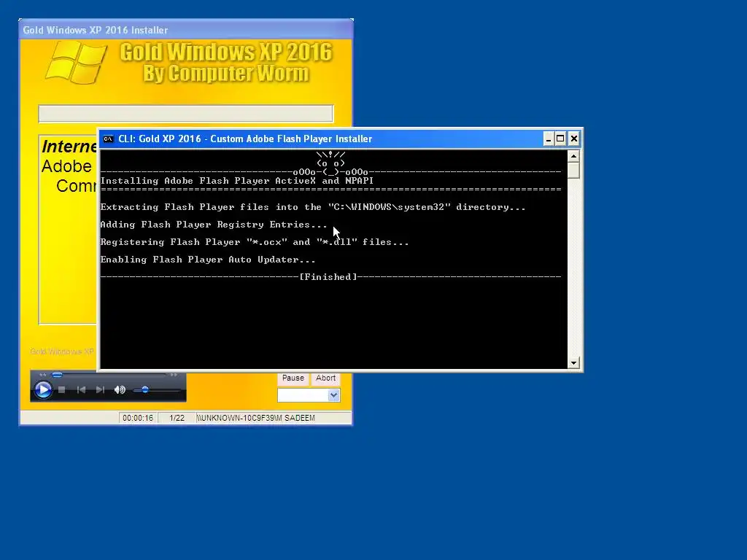Click the CLI Custom Adobe Flash Player title bar
Viewport: 747px width, 560px height.
(322, 139)
